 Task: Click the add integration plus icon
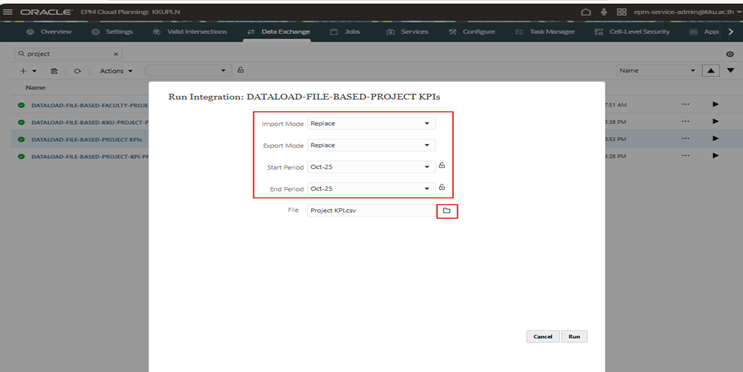tap(23, 71)
